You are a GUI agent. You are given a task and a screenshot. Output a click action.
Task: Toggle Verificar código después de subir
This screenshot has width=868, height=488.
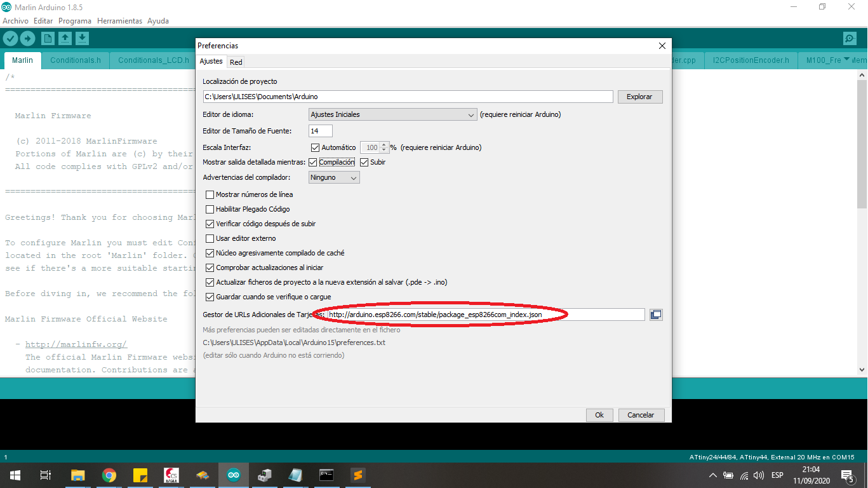(x=210, y=224)
